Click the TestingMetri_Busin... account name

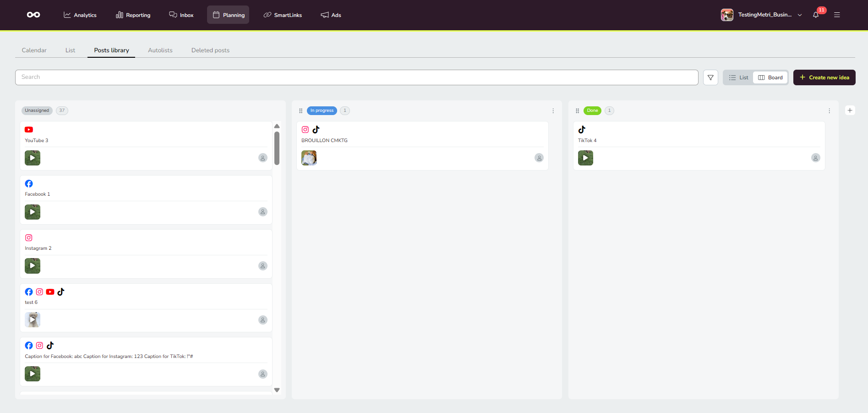click(x=765, y=15)
